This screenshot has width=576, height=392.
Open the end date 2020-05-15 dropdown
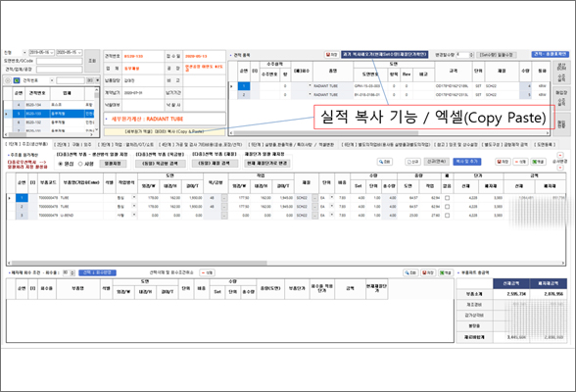(x=79, y=53)
